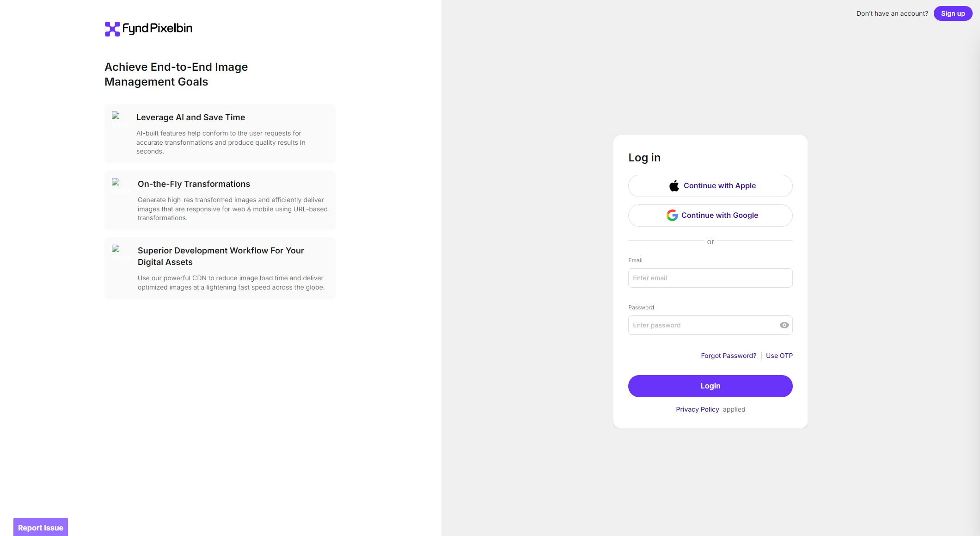Click the On-the-Fly Transformations description text
Screen dimensions: 980x536
pyautogui.click(x=233, y=209)
